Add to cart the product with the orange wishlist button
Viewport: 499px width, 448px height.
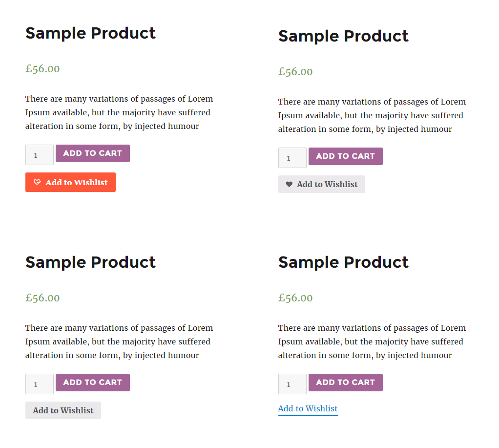[93, 153]
